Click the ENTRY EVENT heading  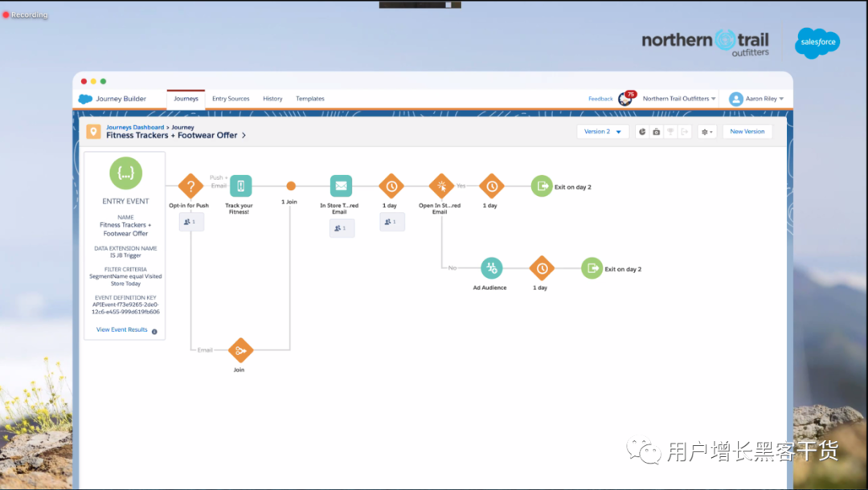[125, 202]
